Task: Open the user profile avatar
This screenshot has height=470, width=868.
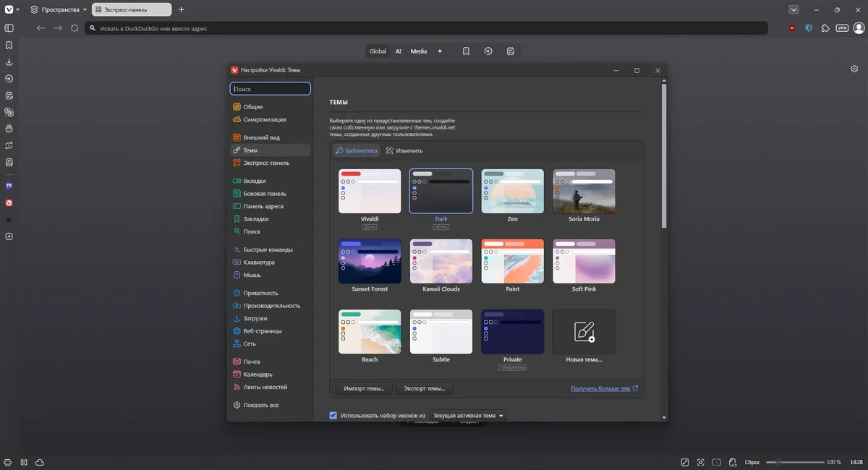Action: [x=859, y=28]
